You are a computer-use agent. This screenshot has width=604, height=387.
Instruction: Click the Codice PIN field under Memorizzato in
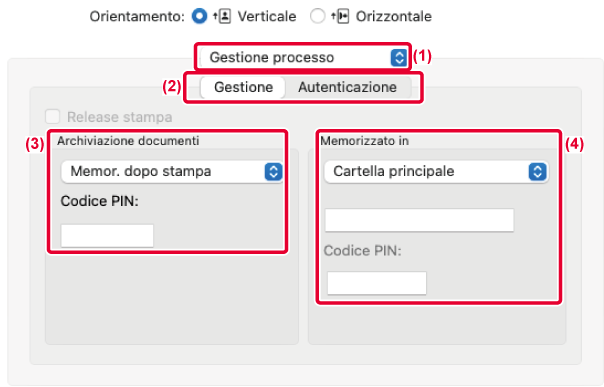377,283
